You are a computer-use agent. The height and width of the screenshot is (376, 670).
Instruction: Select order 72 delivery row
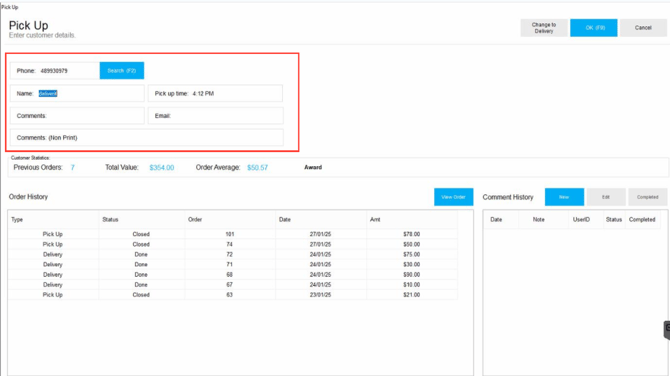coord(233,255)
